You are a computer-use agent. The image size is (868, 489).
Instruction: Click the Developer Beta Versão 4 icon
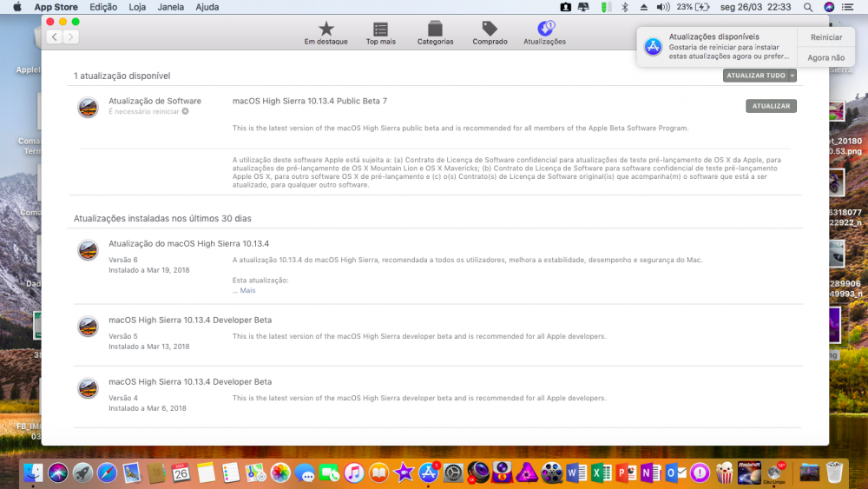coord(88,388)
